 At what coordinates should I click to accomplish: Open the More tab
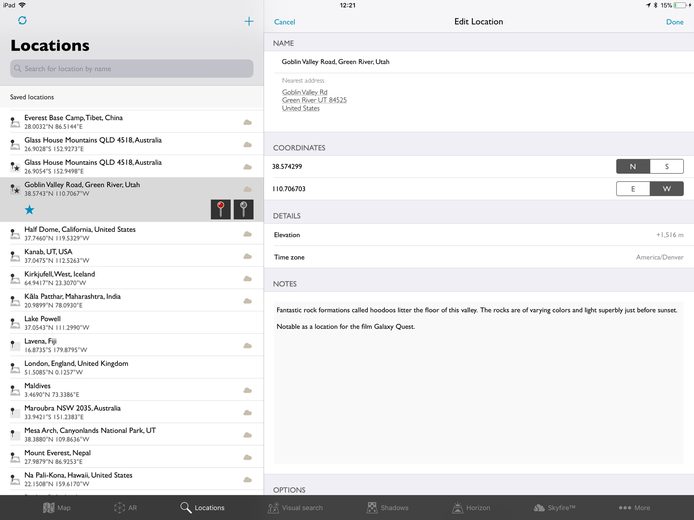point(635,508)
